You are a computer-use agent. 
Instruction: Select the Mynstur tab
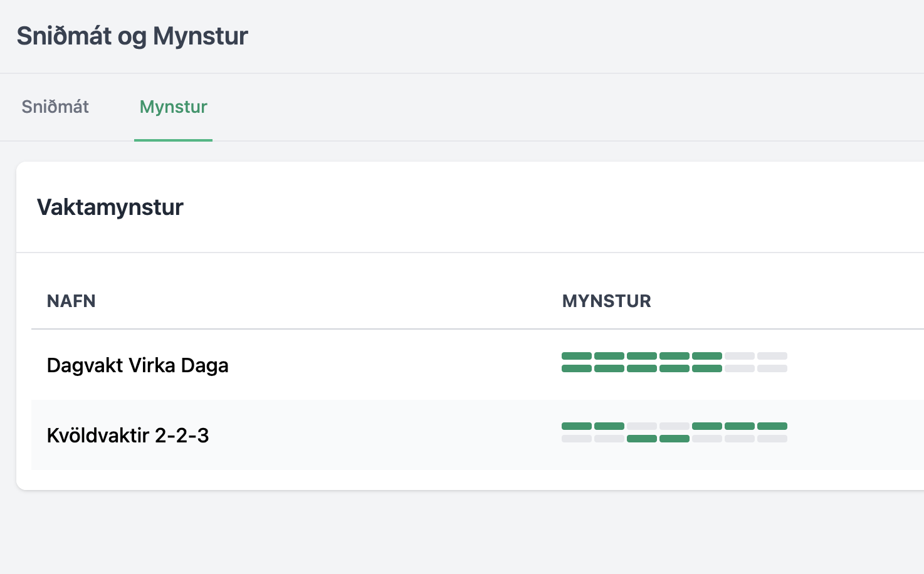tap(173, 107)
